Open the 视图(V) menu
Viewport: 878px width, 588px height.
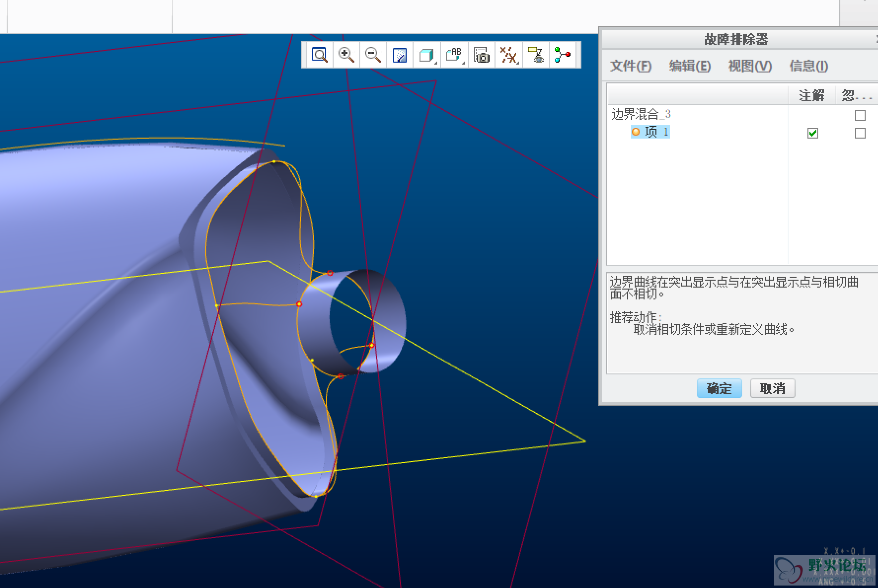(x=749, y=66)
